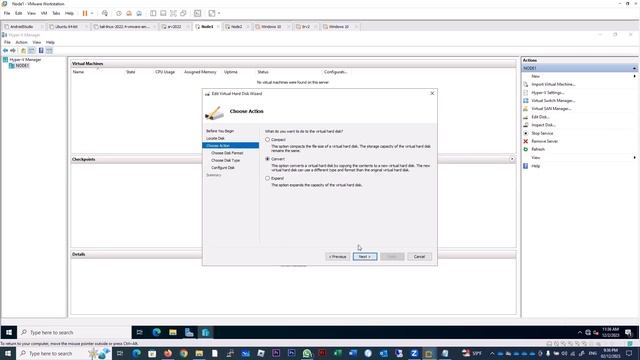Click the Next button in the wizard
The image size is (640, 360).
click(x=364, y=256)
